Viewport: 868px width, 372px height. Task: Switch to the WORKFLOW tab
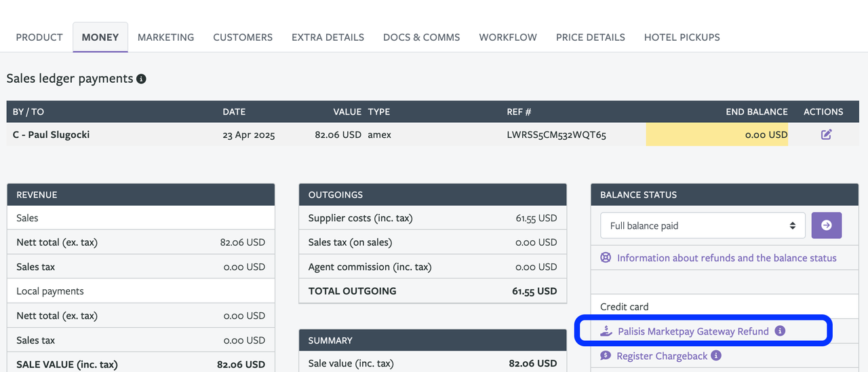click(508, 37)
